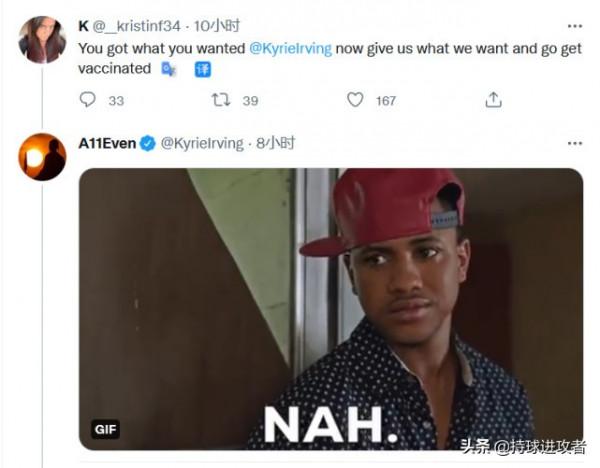Like the tweet with the heart icon

[355, 100]
